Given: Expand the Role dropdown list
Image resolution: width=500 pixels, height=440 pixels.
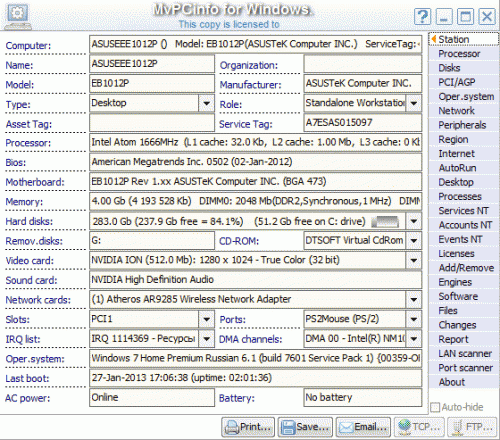Looking at the screenshot, I should tap(414, 103).
